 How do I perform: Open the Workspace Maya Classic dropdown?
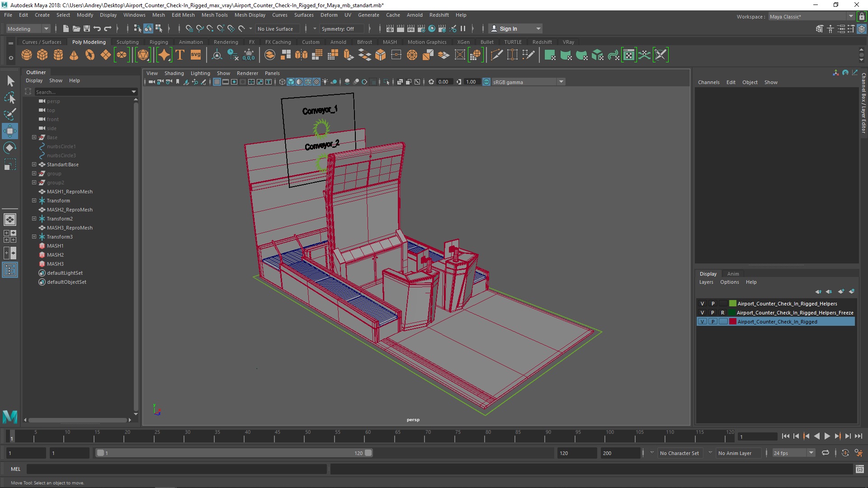(811, 17)
